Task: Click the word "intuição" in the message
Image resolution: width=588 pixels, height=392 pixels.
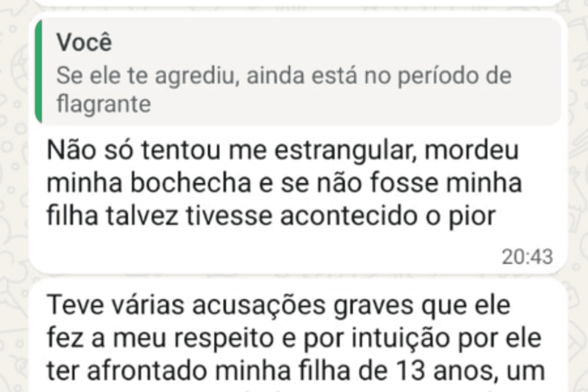Action: tap(396, 339)
